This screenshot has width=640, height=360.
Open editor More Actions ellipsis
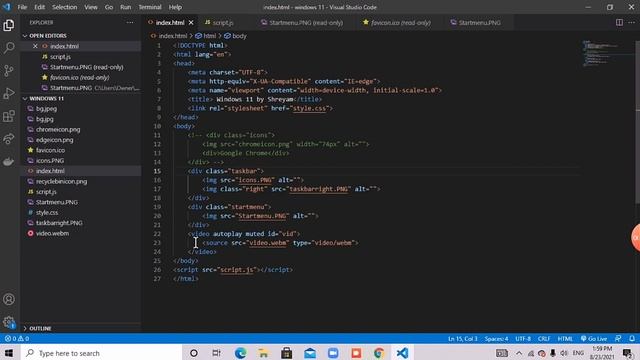[x=631, y=22]
